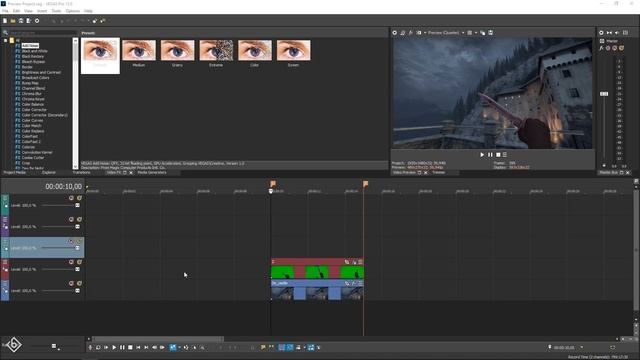
Task: Select Black and White effect in list
Action: tap(35, 51)
